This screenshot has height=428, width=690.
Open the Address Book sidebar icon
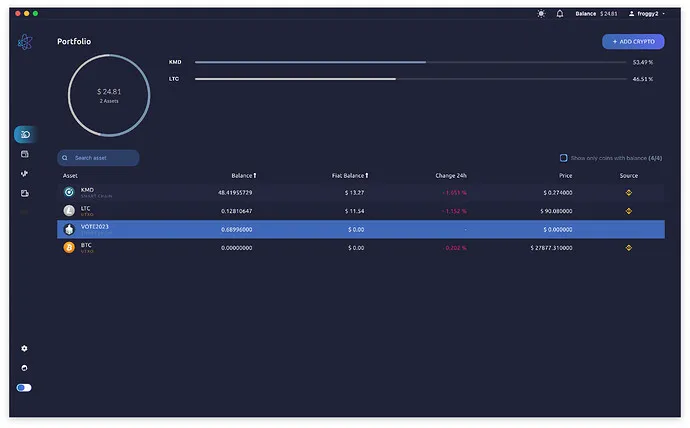coord(25,193)
